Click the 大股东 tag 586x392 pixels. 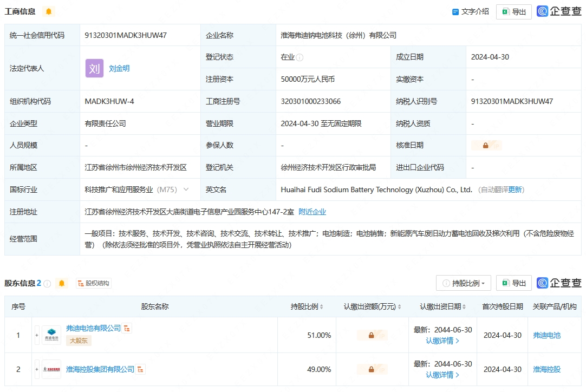[79, 341]
